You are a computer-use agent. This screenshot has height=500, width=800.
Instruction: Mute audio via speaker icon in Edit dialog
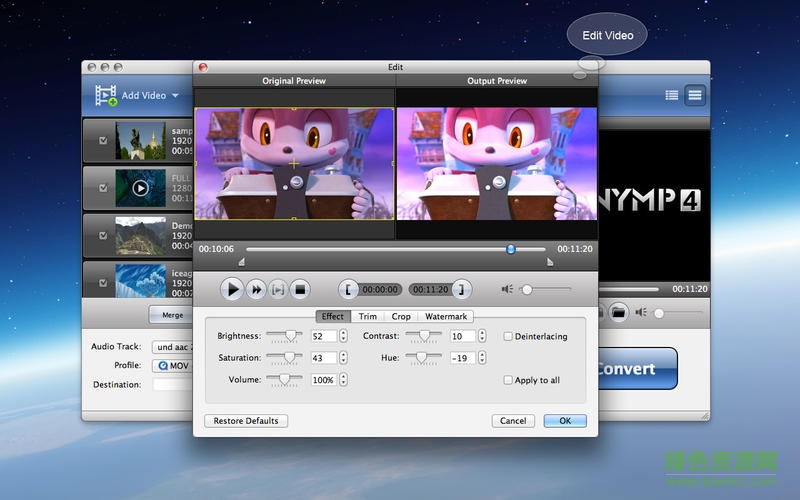(507, 289)
